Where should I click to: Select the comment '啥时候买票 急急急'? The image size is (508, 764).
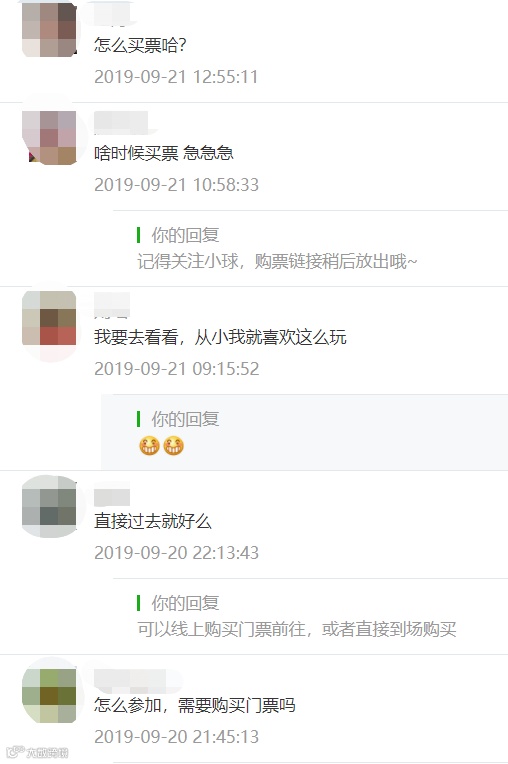[164, 153]
